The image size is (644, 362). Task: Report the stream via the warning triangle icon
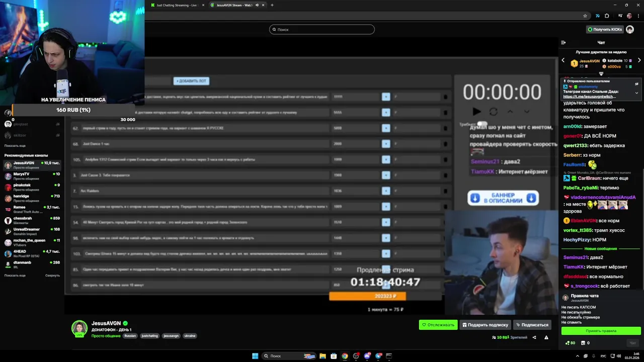click(546, 337)
